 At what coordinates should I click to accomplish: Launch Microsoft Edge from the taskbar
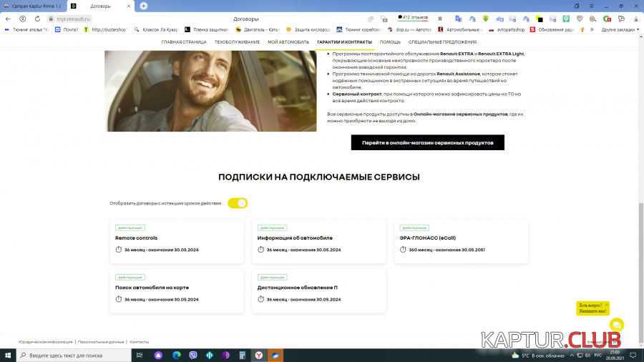pyautogui.click(x=177, y=356)
